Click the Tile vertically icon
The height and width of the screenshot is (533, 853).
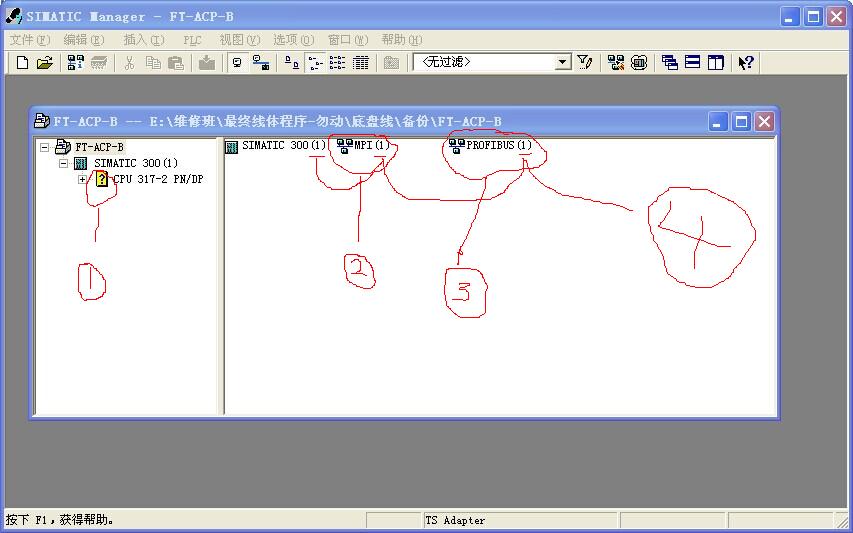(716, 63)
